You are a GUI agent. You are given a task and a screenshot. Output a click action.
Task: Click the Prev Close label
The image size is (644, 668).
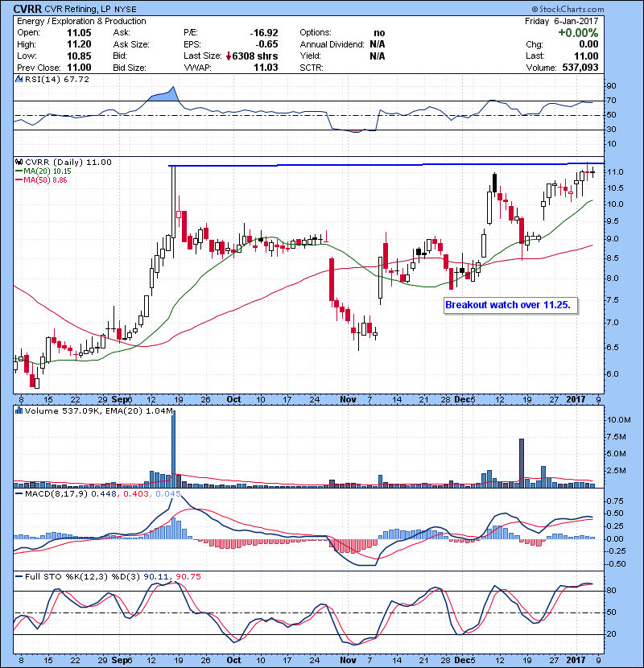(x=39, y=68)
